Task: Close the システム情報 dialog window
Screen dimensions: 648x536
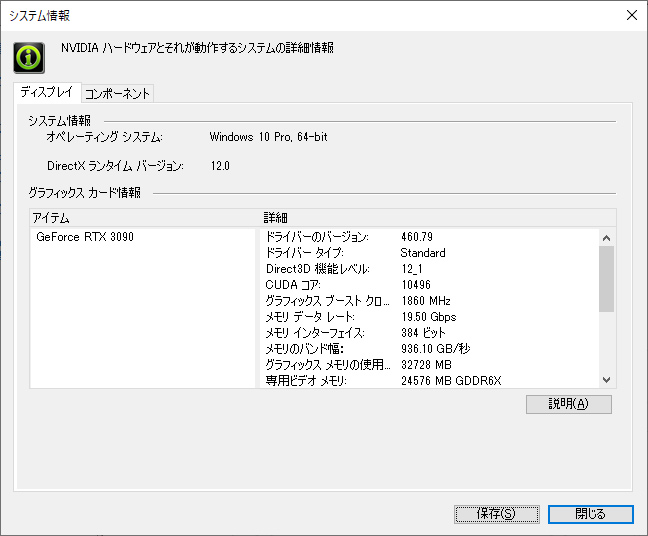Action: coord(631,15)
